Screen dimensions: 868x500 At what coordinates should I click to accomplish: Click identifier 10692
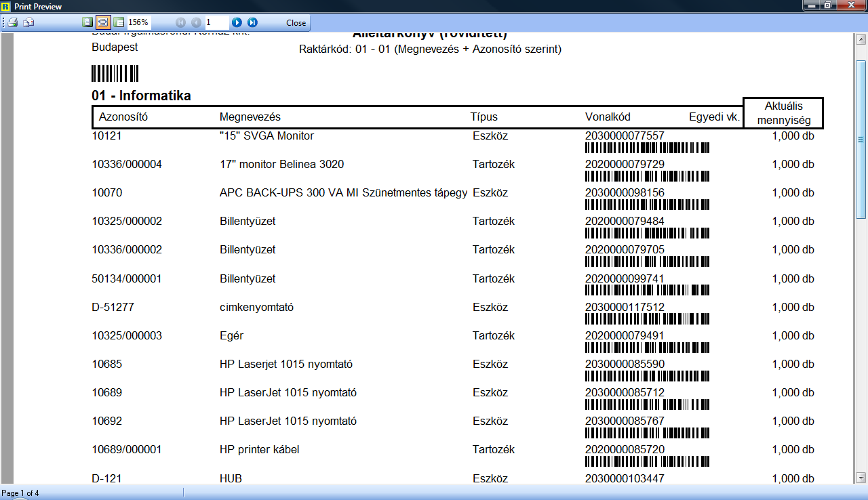[107, 421]
